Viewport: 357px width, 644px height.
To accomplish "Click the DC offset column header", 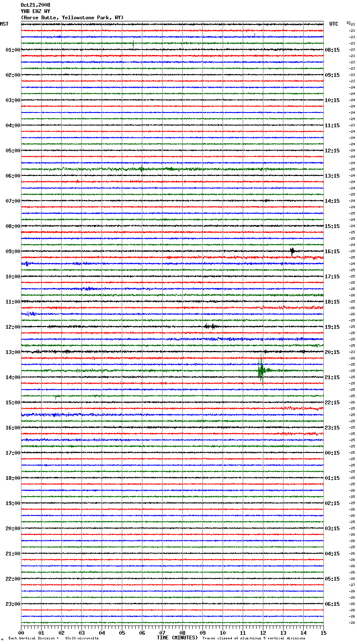I will (348, 23).
